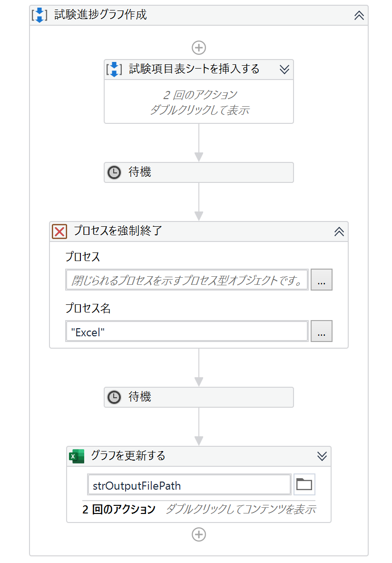The width and height of the screenshot is (392, 563).
Task: Click the second 待機 clock icon
Action: pos(114,397)
